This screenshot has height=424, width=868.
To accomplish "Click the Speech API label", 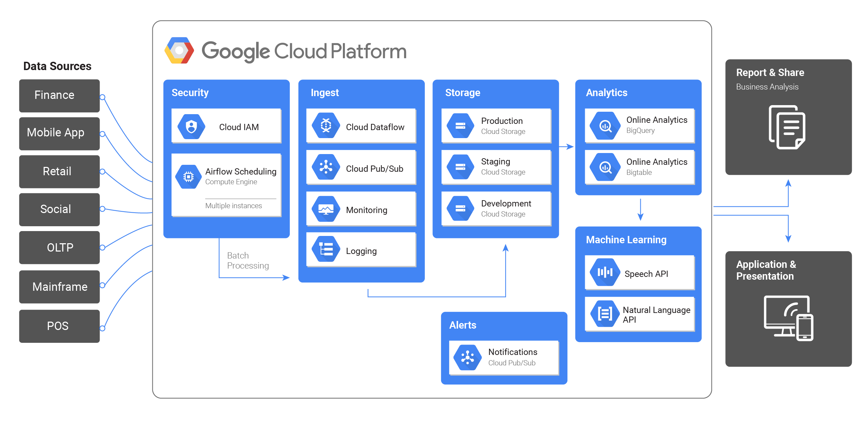I will pos(646,274).
